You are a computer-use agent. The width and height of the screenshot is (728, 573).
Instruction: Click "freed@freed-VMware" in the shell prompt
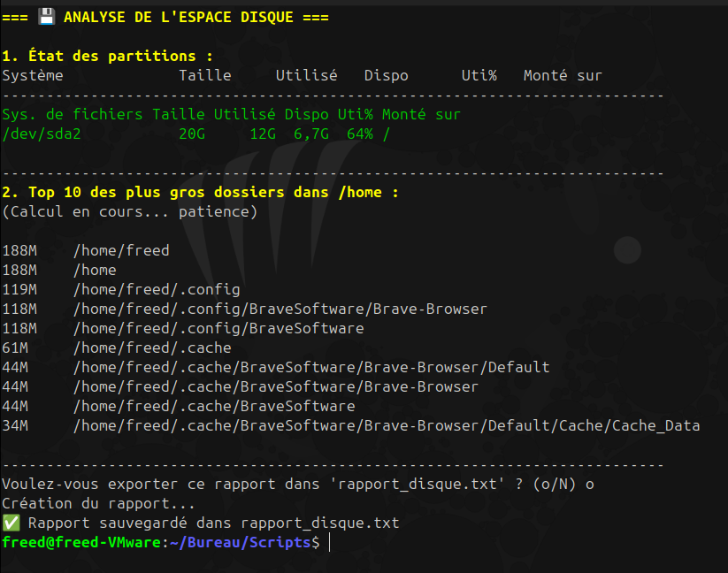[x=80, y=542]
